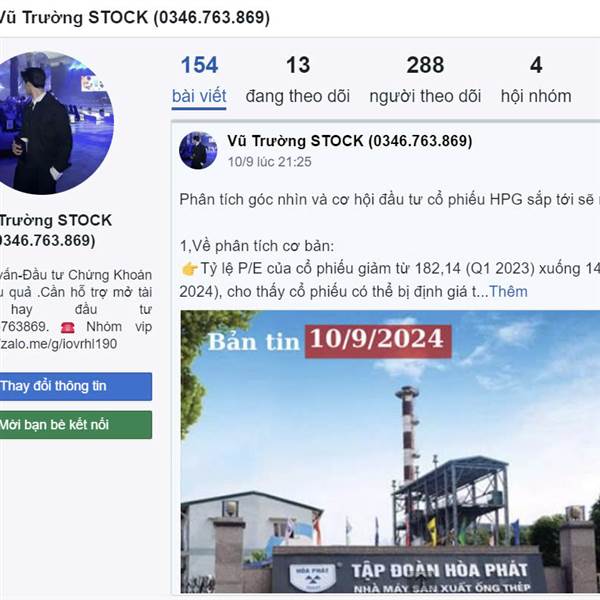Viewport: 600px width, 600px height.
Task: Click the Thay đổi thông tin button
Action: tap(75, 386)
